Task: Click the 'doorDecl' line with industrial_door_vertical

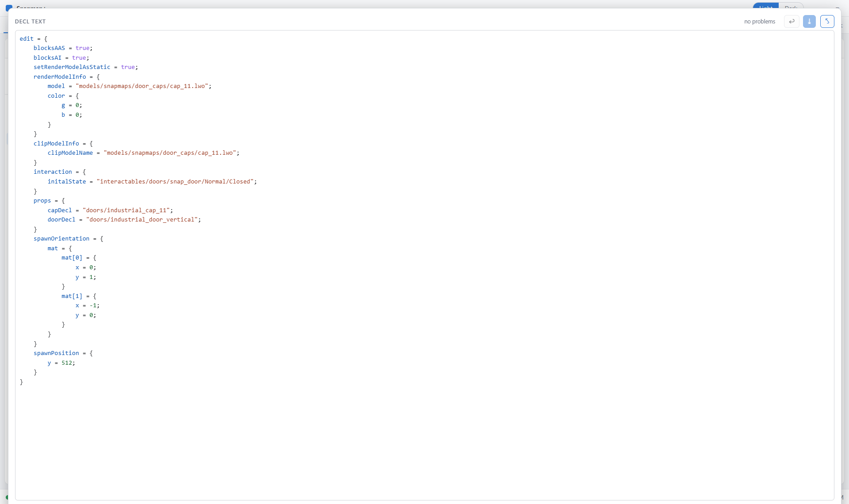Action: (x=124, y=220)
